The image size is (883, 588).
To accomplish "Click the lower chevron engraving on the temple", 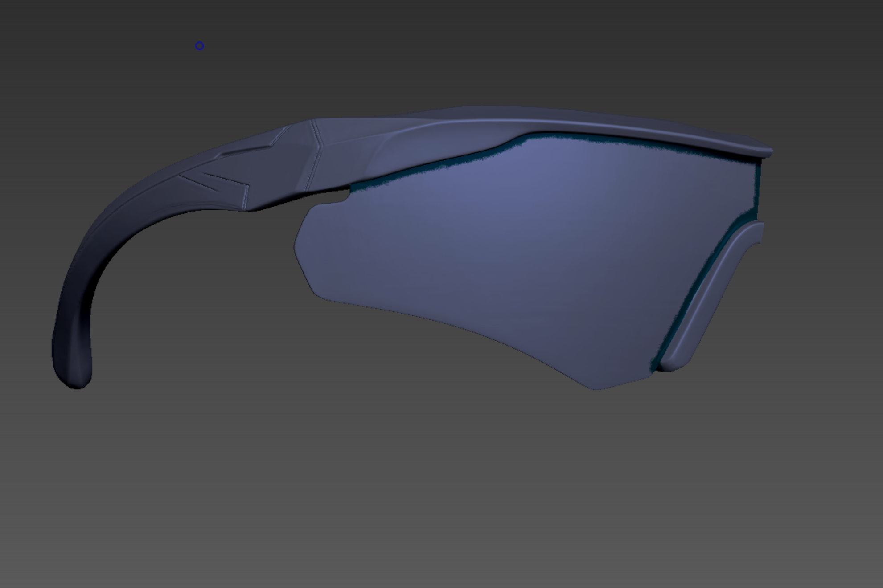I will coord(214,184).
